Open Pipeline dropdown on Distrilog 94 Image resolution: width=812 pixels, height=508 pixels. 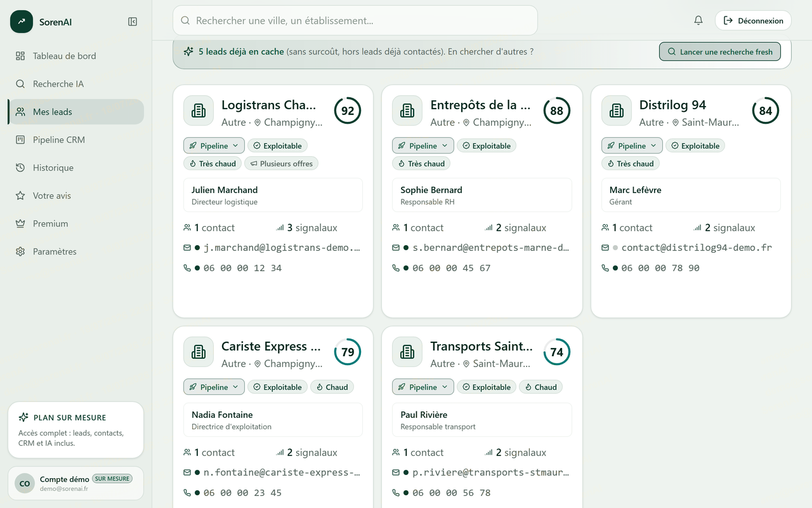pyautogui.click(x=632, y=145)
